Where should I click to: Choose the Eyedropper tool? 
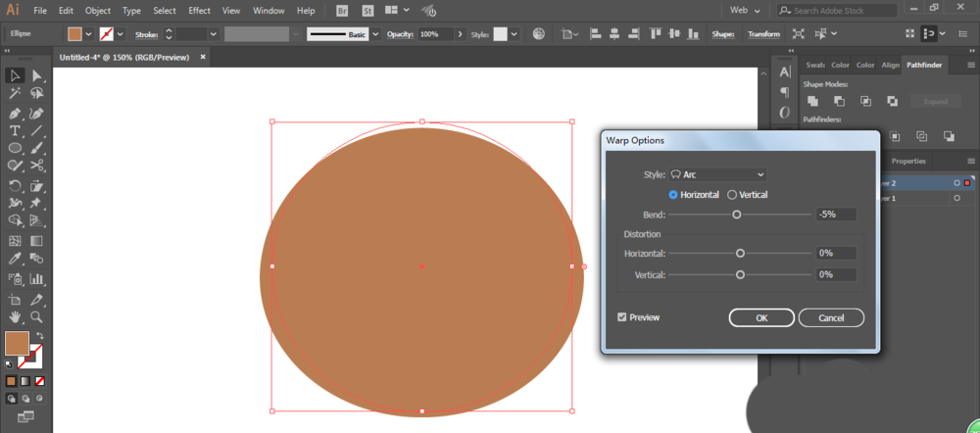click(15, 258)
